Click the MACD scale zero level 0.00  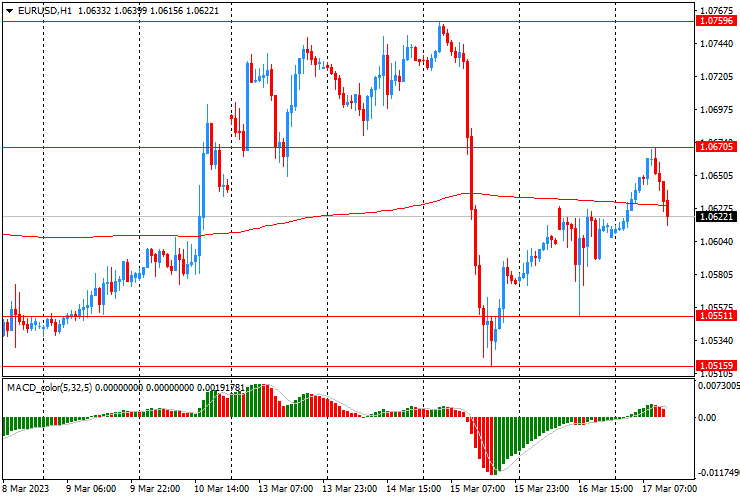tap(706, 417)
